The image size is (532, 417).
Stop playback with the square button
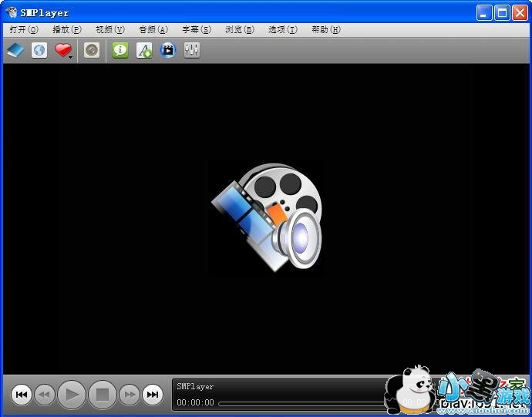pyautogui.click(x=102, y=395)
